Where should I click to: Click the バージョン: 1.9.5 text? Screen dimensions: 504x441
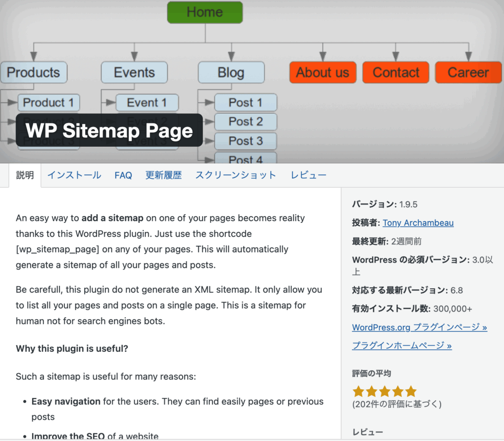point(385,204)
